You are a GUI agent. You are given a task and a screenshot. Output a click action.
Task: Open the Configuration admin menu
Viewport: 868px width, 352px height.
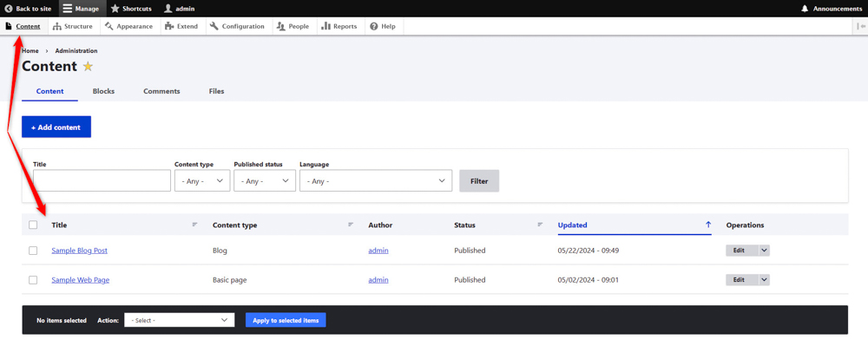(x=238, y=26)
